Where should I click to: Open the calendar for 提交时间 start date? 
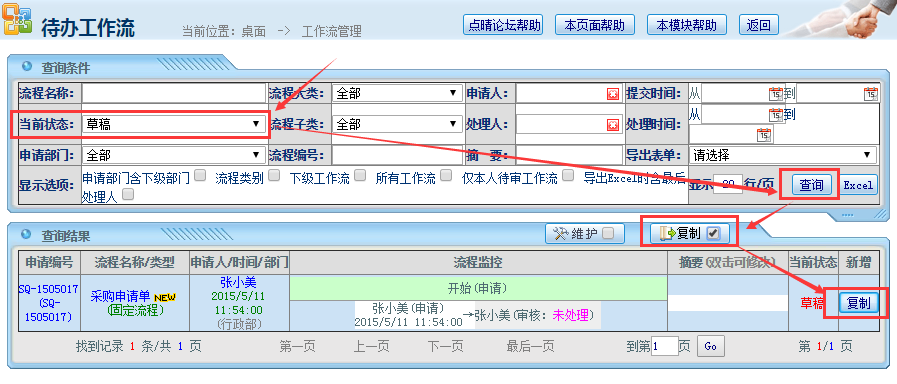tap(776, 94)
